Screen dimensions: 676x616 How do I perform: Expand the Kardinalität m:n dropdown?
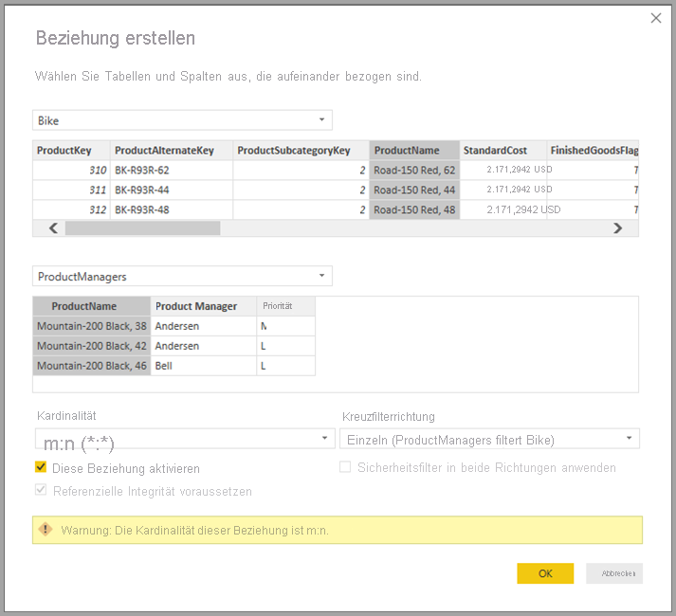[185, 439]
